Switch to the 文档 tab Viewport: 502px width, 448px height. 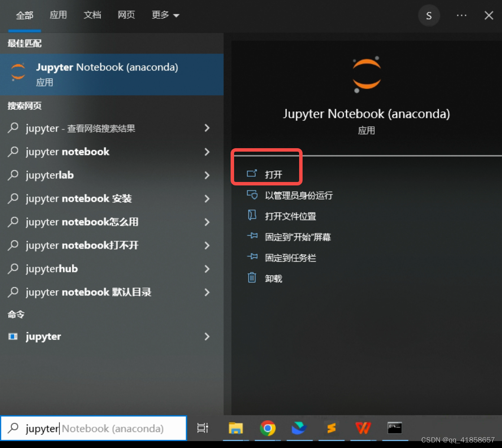click(x=92, y=15)
